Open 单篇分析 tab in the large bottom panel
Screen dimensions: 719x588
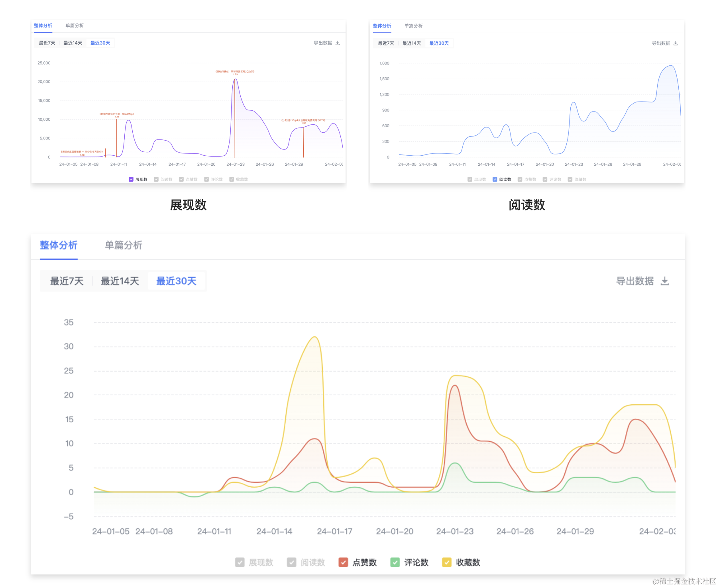124,245
